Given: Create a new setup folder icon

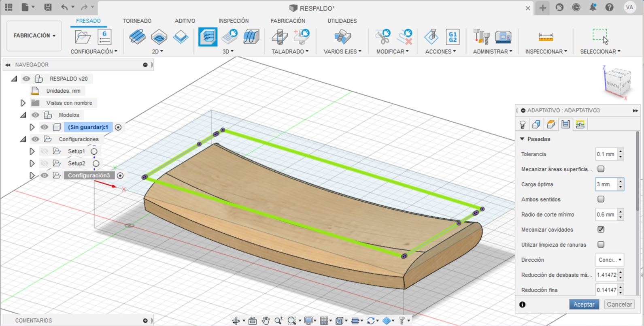Looking at the screenshot, I should point(83,37).
